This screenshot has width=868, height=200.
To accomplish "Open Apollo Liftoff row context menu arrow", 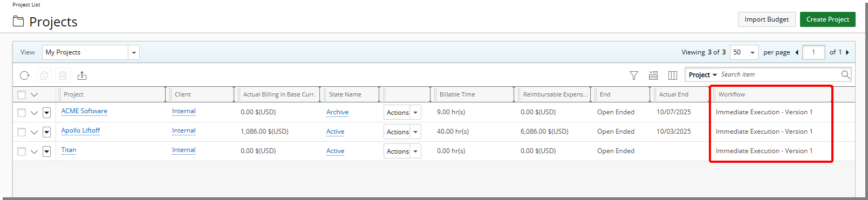I will (x=46, y=132).
